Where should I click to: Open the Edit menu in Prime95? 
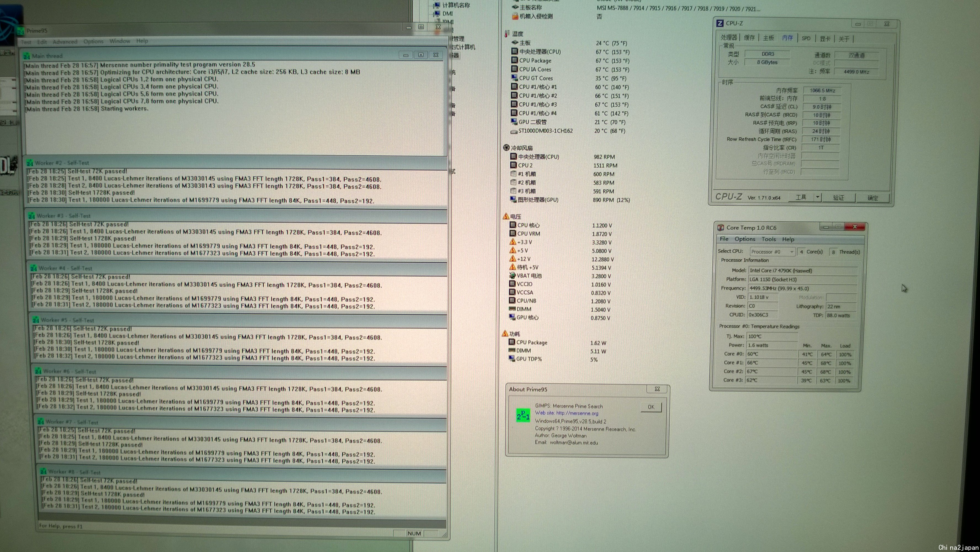tap(42, 42)
